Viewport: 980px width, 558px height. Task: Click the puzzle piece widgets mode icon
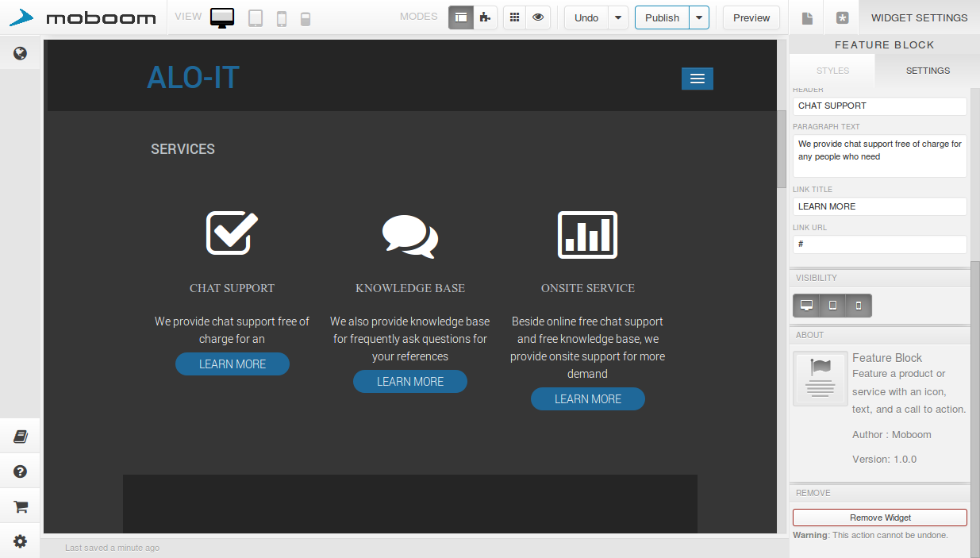tap(485, 17)
